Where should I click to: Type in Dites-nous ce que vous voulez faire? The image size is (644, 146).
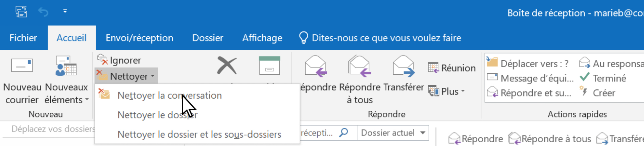(386, 38)
